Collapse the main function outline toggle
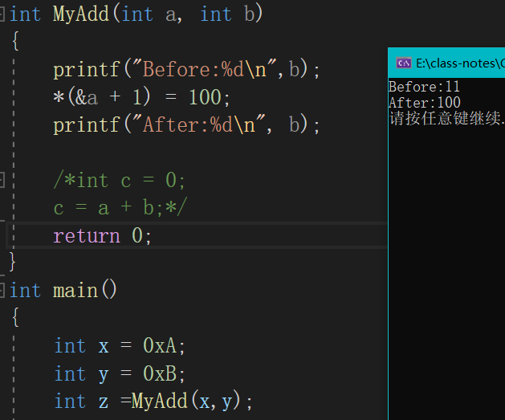The image size is (505, 420). [x=2, y=290]
